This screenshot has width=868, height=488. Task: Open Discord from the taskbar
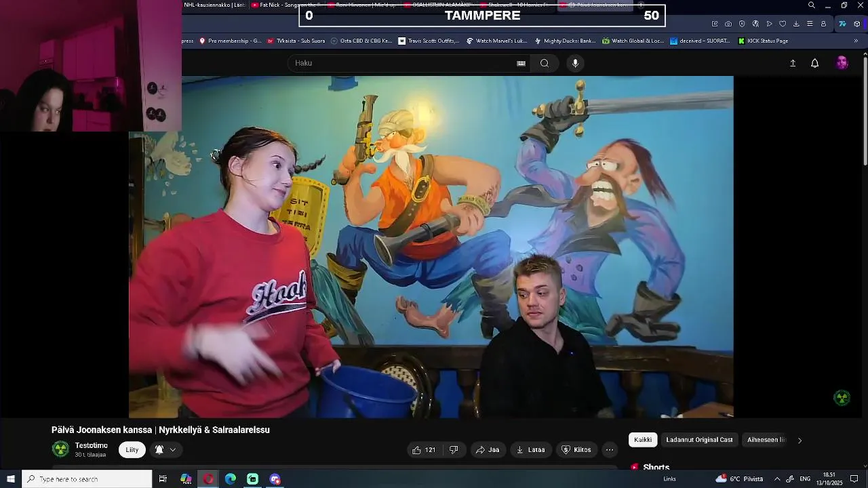click(x=275, y=479)
